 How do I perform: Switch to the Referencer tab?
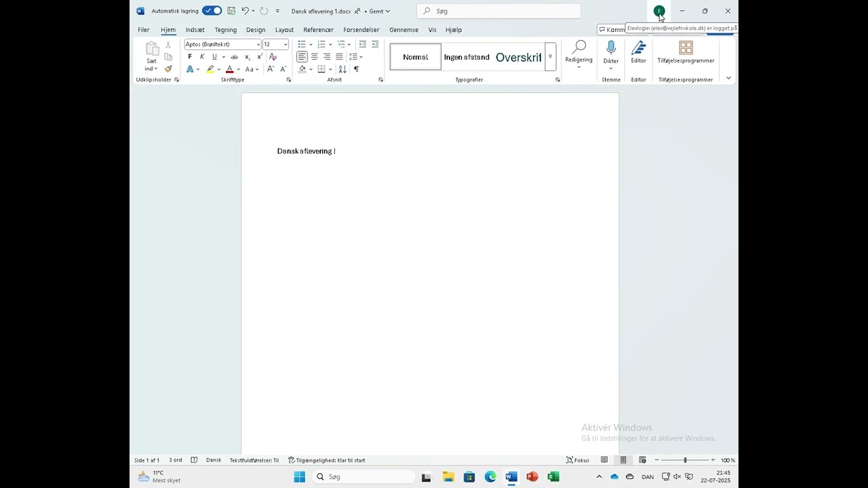click(x=318, y=30)
